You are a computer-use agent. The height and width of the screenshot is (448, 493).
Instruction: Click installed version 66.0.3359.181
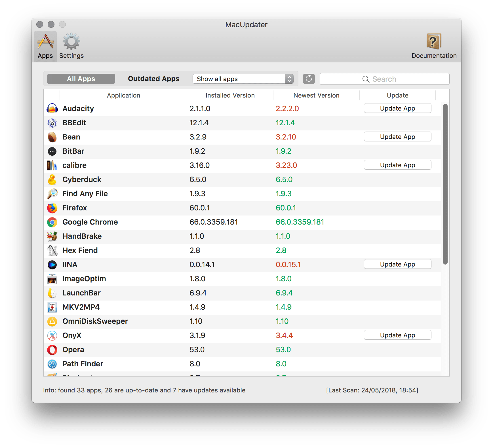214,222
